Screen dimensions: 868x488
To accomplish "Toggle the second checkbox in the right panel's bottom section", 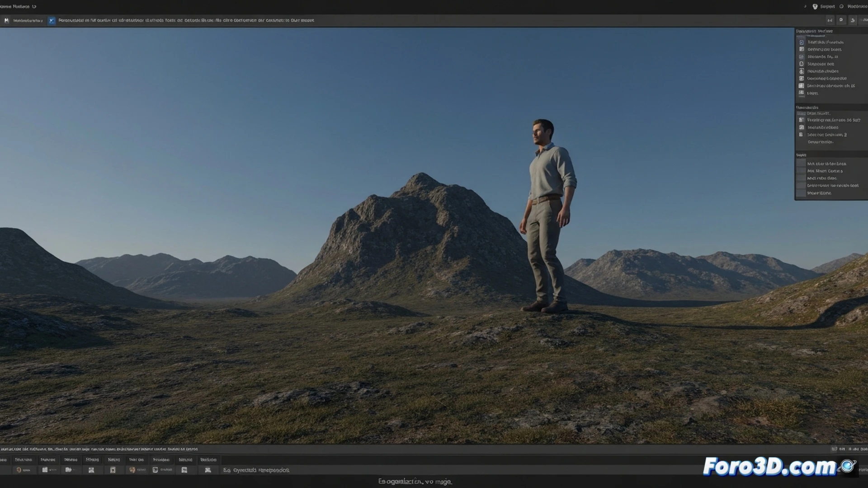I will [x=801, y=171].
